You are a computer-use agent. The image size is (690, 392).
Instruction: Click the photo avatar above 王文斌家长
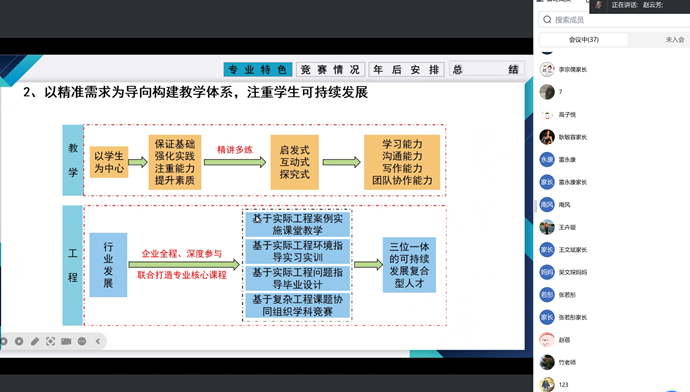pyautogui.click(x=547, y=227)
